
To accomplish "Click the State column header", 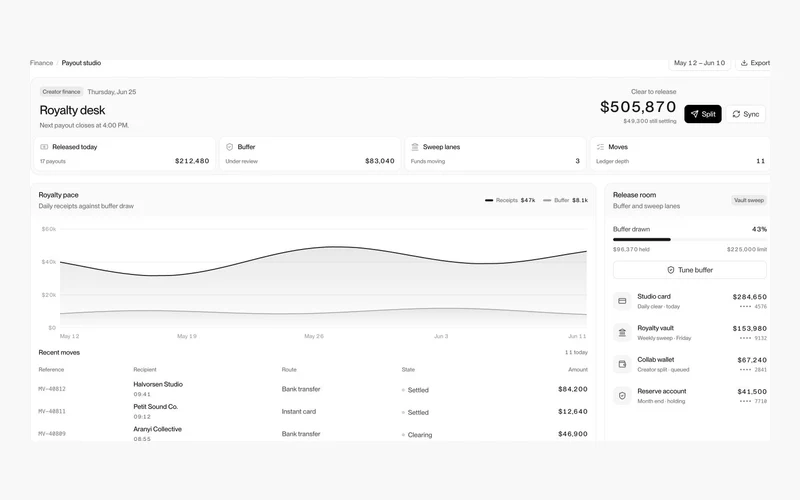I will [x=408, y=370].
